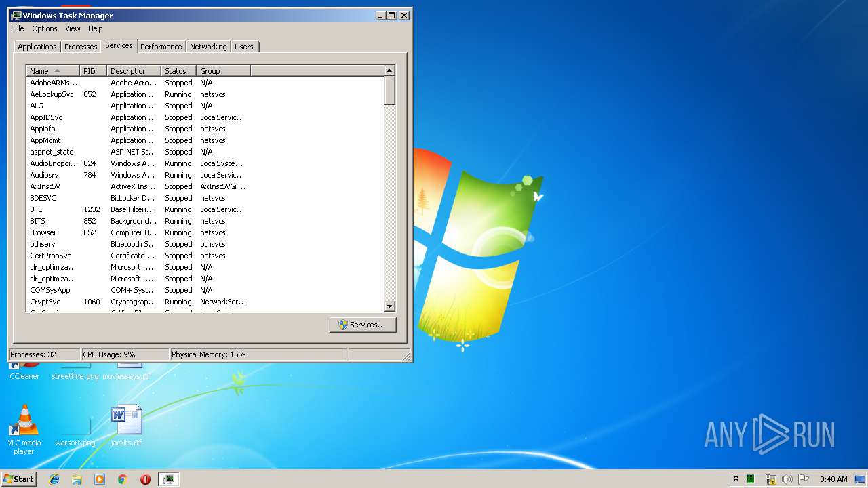Select the bthserv service row
868x488 pixels.
[205, 244]
